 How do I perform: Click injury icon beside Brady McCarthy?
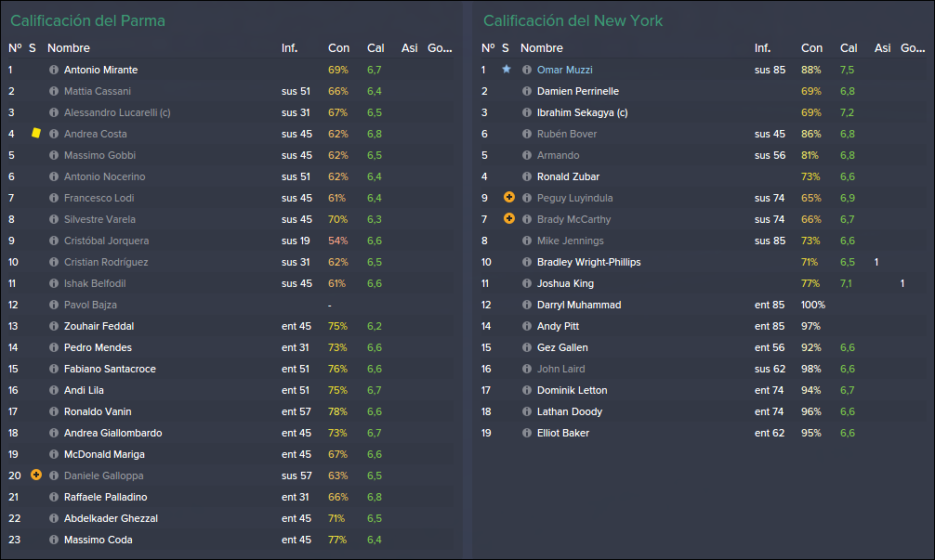point(509,218)
